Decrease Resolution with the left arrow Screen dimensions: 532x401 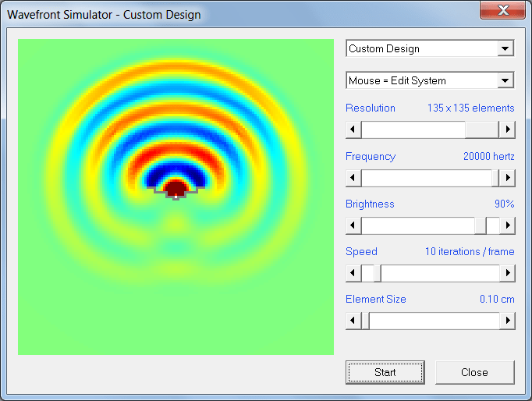(353, 130)
